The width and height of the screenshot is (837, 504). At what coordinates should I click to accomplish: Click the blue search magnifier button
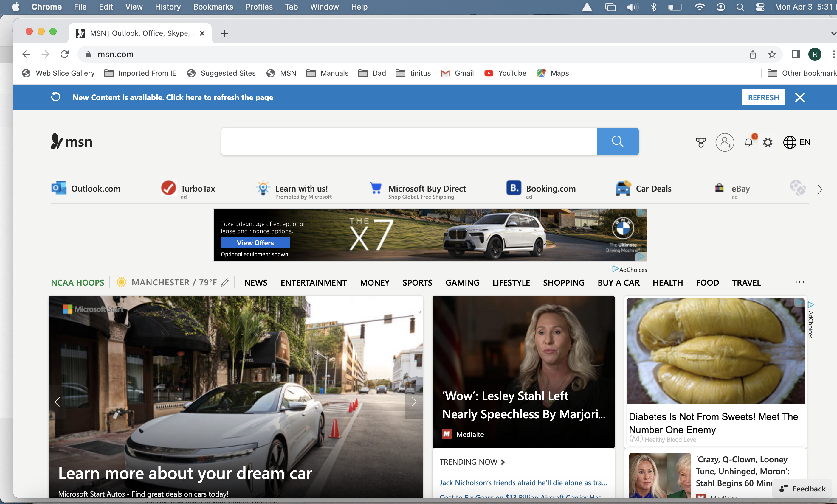pos(617,141)
